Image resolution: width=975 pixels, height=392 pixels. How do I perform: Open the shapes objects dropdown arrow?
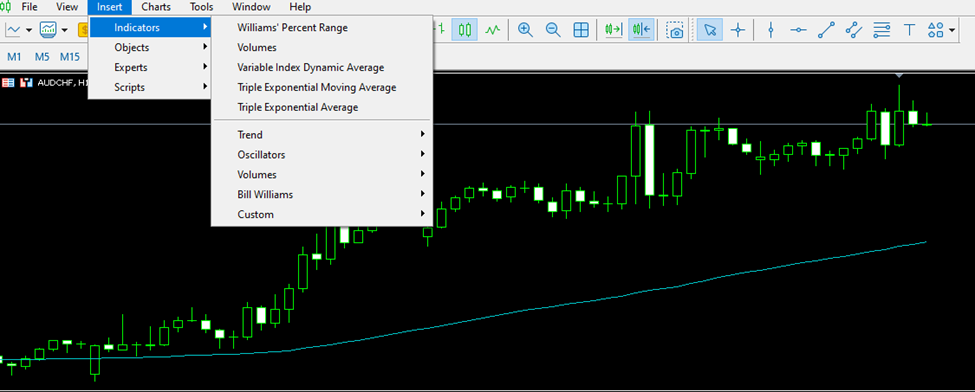coord(952,29)
